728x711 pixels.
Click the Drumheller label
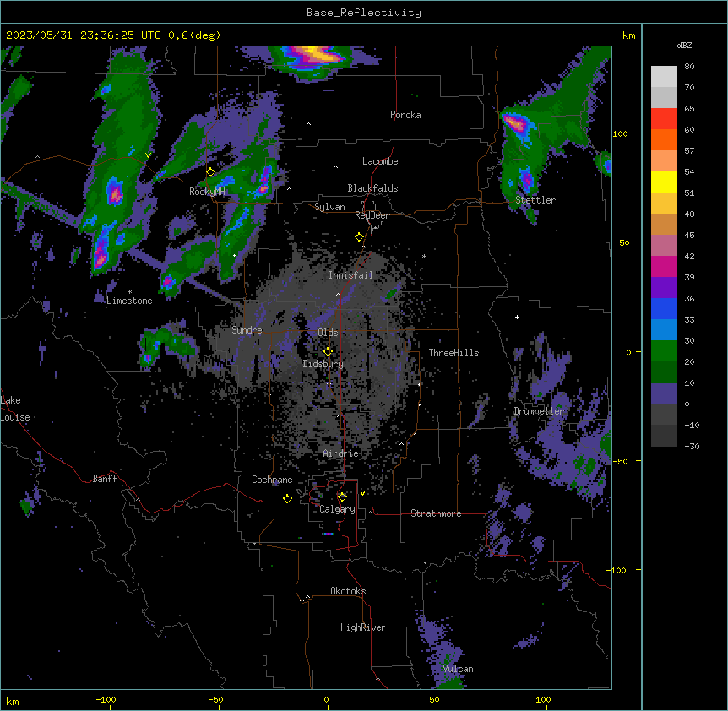539,411
